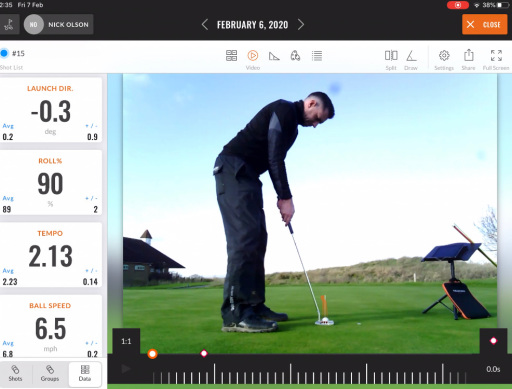Open the golfer app icon at top-left
Image resolution: width=512 pixels, height=389 pixels.
point(9,24)
